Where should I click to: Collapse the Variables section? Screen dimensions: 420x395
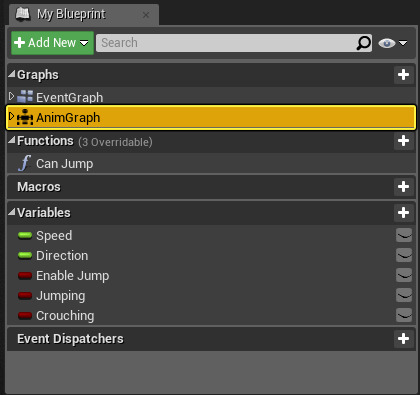click(12, 212)
